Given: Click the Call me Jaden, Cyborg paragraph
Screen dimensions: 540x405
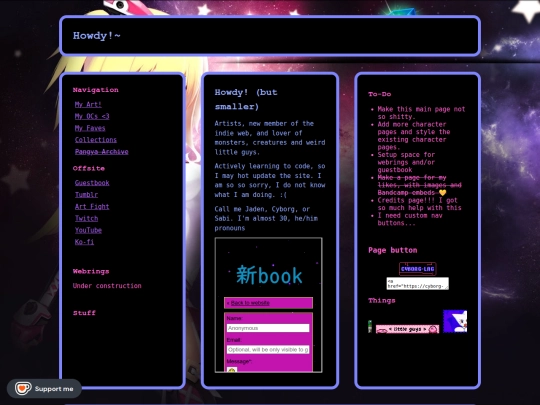Looking at the screenshot, I should pos(266,218).
